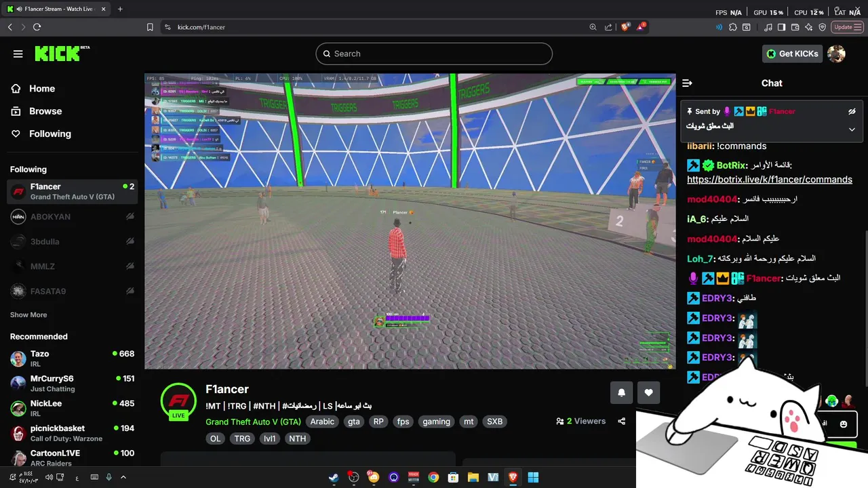Toggle stream notifications bell
868x488 pixels.
coord(621,392)
